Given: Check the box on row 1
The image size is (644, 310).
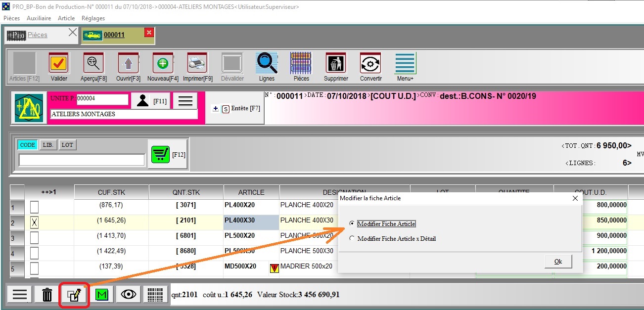Looking at the screenshot, I should [34, 206].
